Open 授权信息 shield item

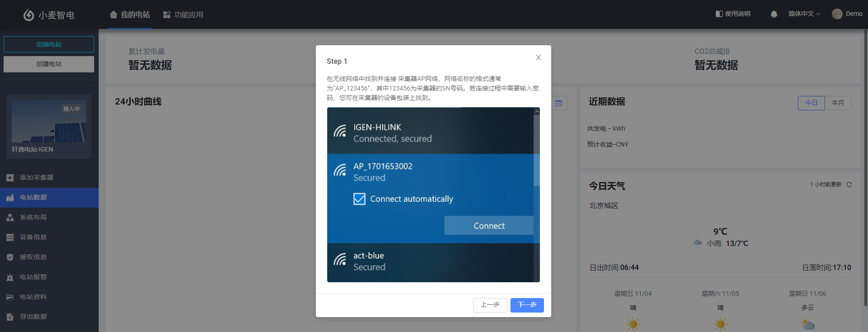[33, 257]
